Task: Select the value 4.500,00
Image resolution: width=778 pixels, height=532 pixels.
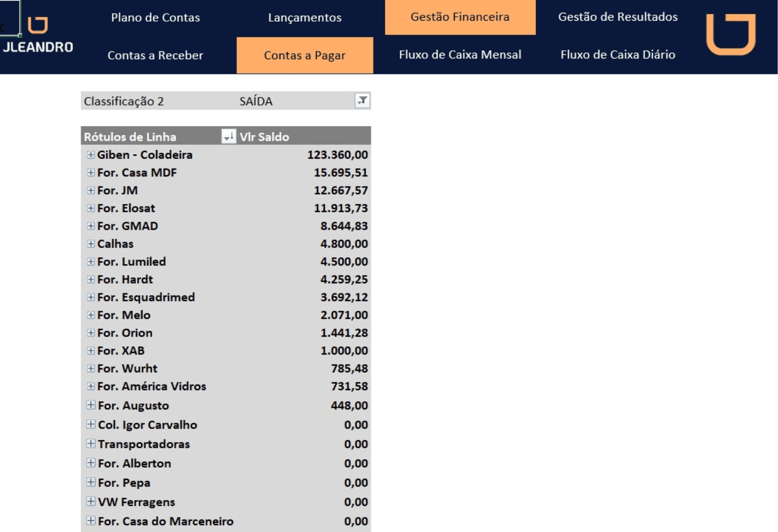Action: [x=344, y=262]
